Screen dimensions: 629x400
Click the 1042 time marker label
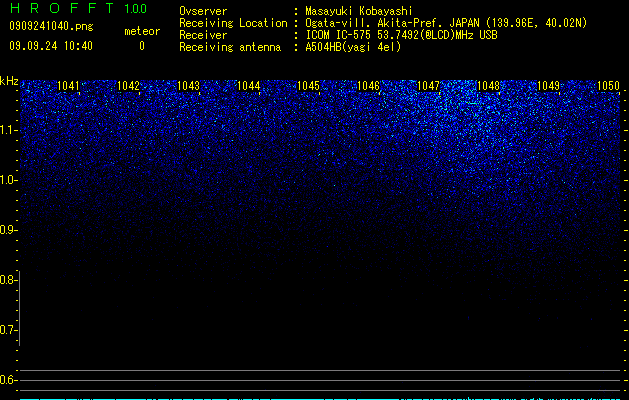[128, 86]
